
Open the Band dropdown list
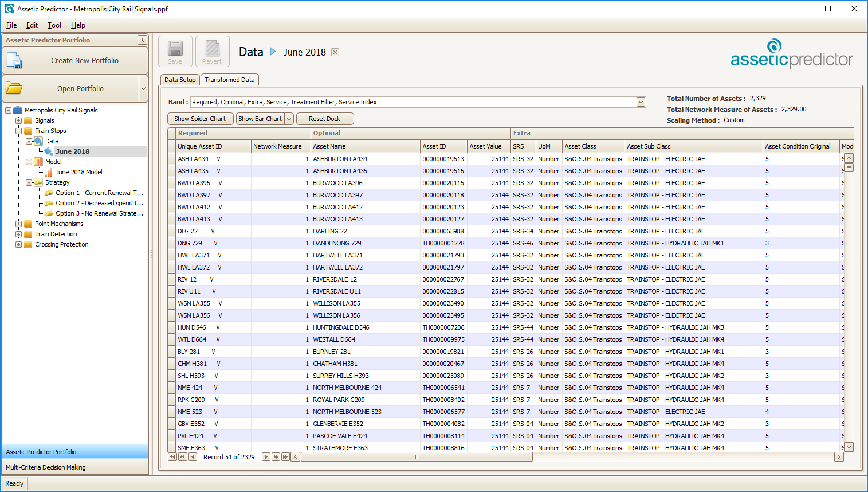(641, 101)
